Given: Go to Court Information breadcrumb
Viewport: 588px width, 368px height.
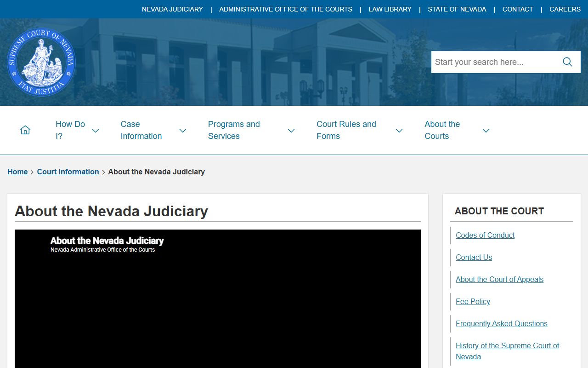Looking at the screenshot, I should 68,172.
